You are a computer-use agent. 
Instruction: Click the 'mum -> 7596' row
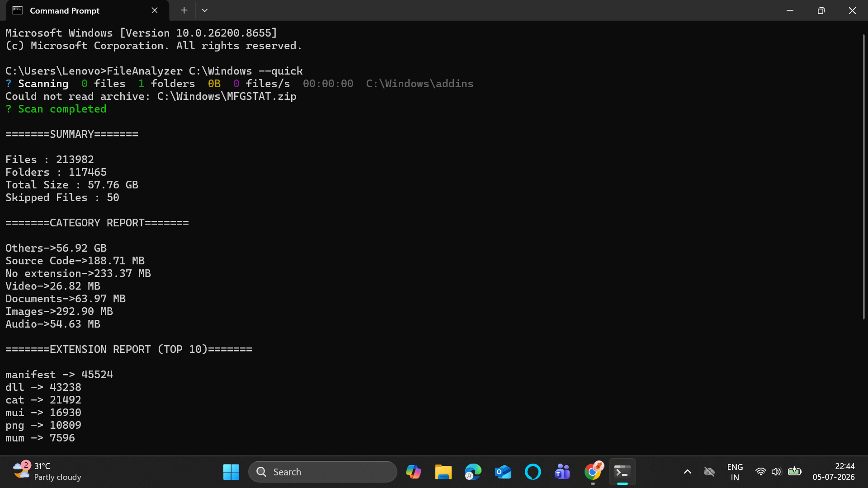point(40,438)
